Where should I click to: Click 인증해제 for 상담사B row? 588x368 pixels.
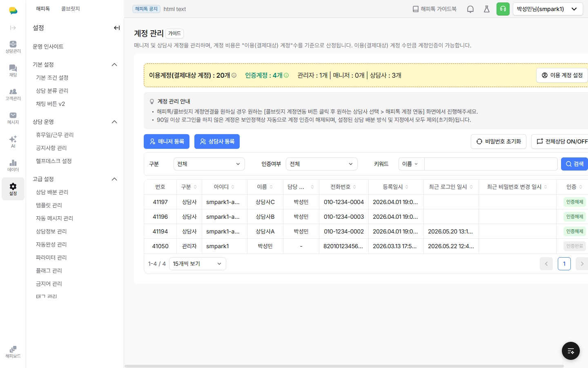[x=575, y=217]
